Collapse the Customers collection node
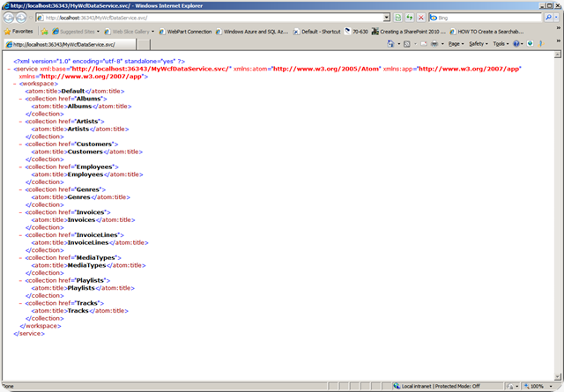The image size is (564, 392). (20, 144)
